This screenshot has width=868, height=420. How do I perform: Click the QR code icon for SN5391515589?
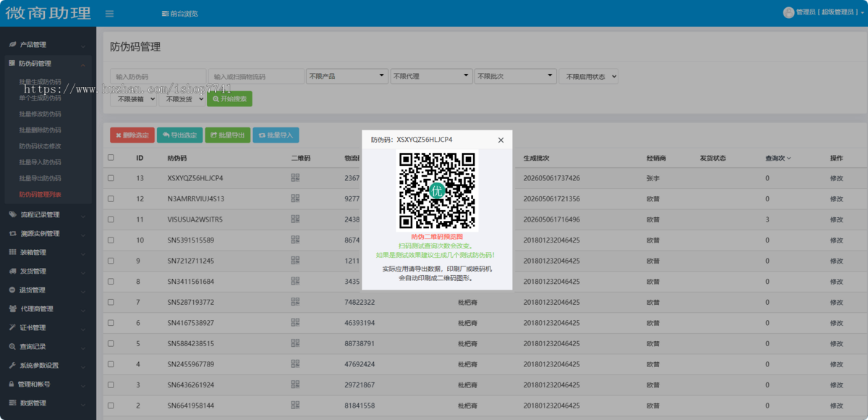pos(295,240)
